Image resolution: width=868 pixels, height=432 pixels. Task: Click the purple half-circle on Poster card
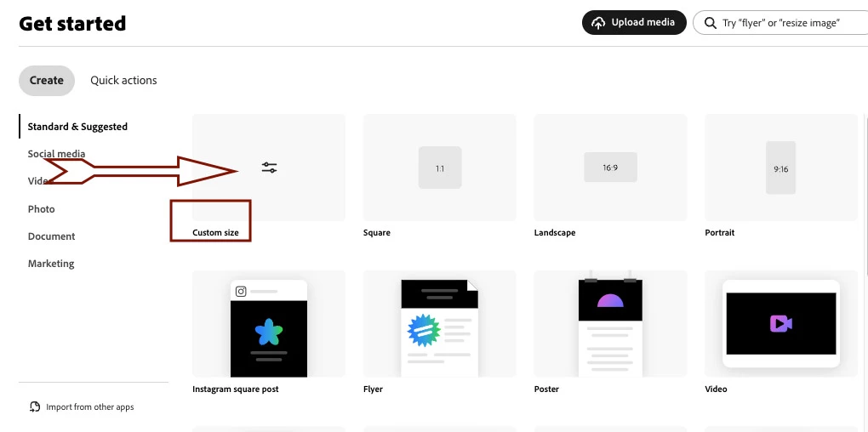point(611,300)
